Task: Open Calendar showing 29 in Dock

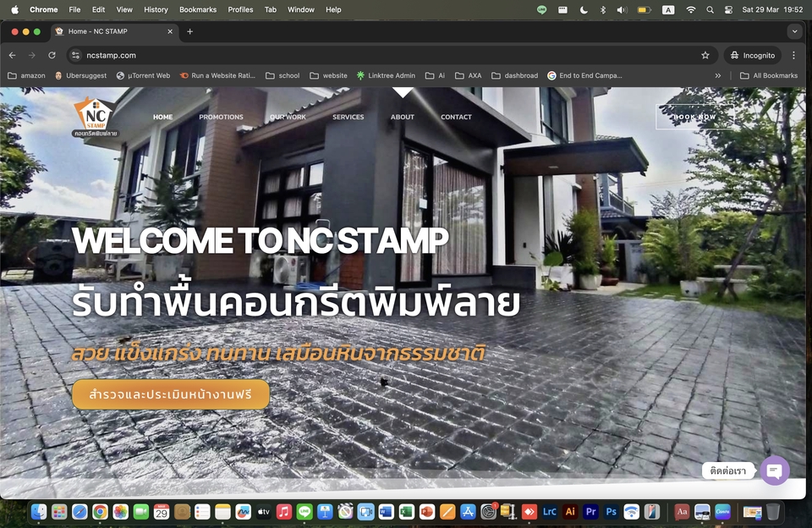Action: pyautogui.click(x=162, y=512)
